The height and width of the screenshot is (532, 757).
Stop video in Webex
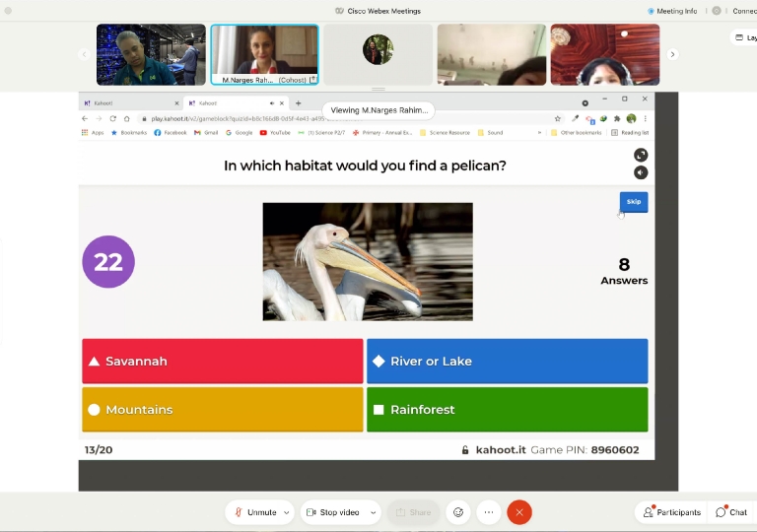[x=333, y=512]
